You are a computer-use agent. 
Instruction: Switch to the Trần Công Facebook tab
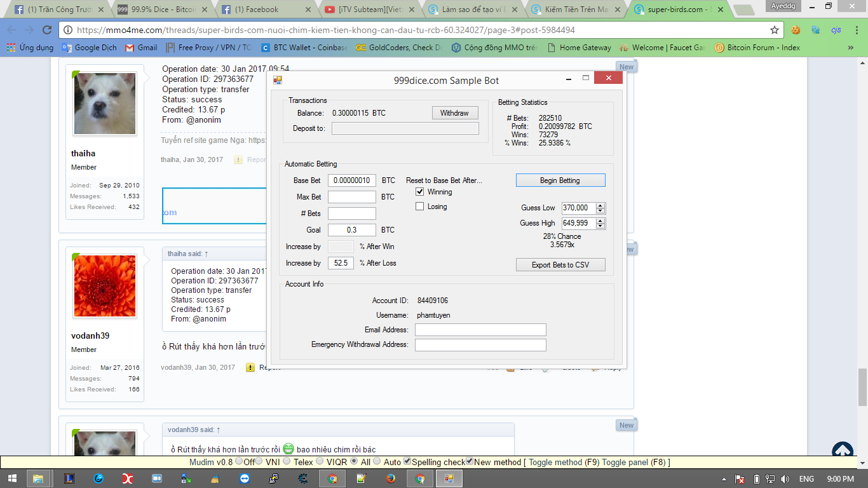pos(60,10)
